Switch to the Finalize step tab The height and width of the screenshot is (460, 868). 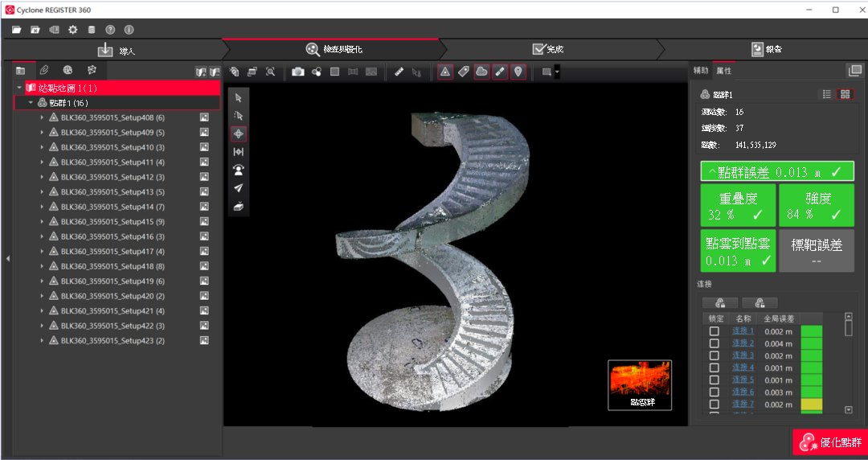point(548,49)
